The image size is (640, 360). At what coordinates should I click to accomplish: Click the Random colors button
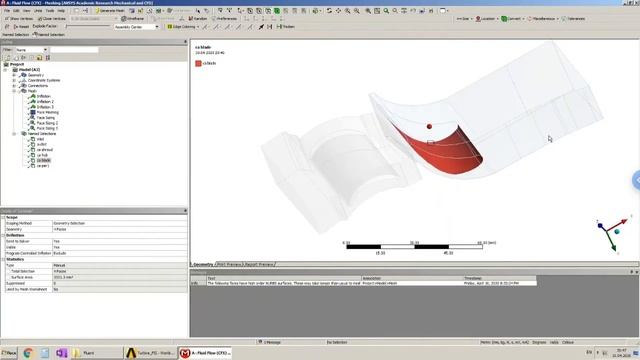tap(198, 19)
